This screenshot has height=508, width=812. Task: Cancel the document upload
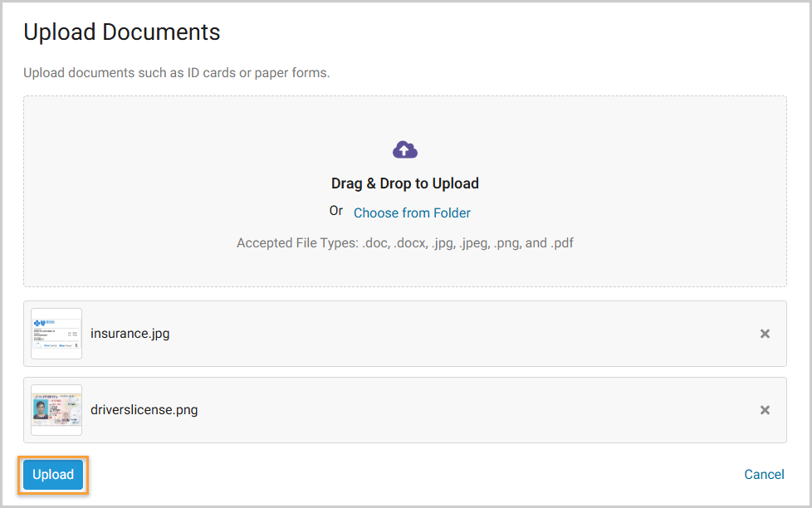(x=764, y=475)
